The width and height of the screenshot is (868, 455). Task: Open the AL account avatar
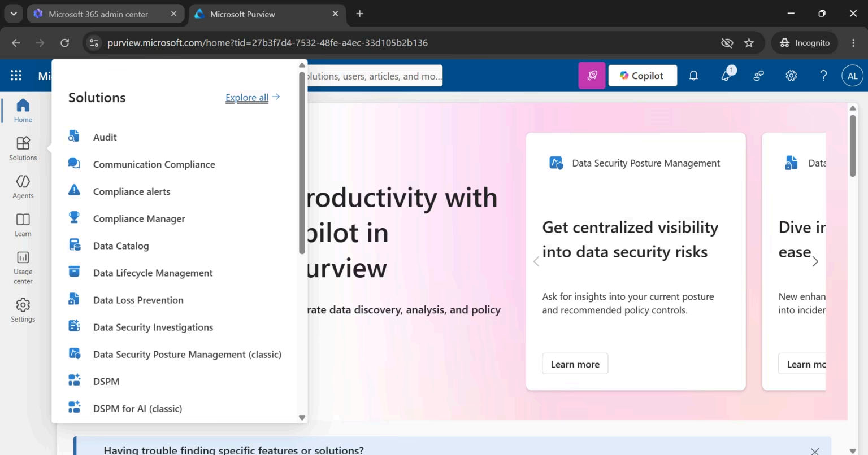[852, 76]
